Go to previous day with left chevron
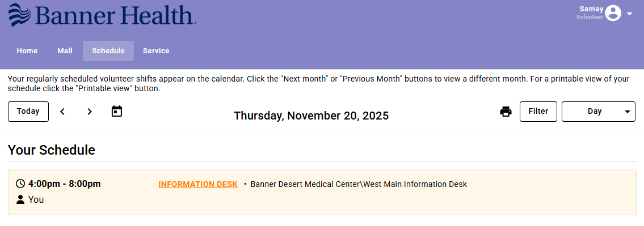Screen dimensions: 644x226 coord(62,112)
